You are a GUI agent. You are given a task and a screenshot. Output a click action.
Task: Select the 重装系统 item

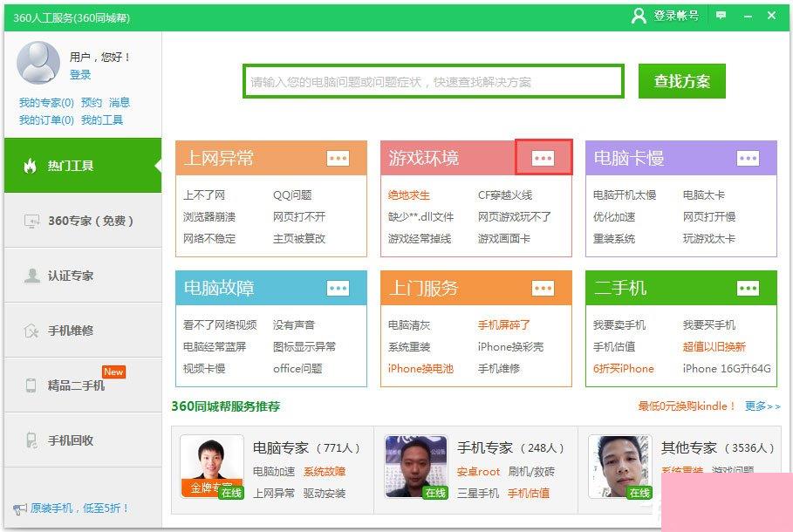[614, 239]
